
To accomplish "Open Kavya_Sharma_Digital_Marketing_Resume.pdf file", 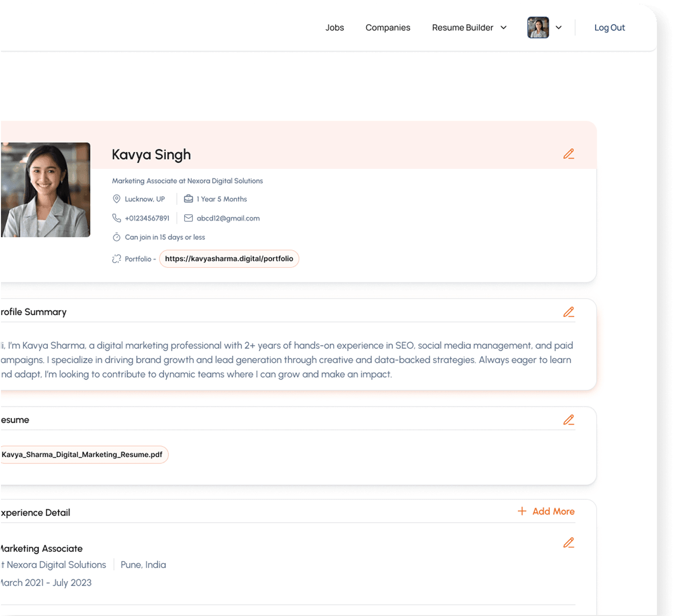I will [x=82, y=454].
